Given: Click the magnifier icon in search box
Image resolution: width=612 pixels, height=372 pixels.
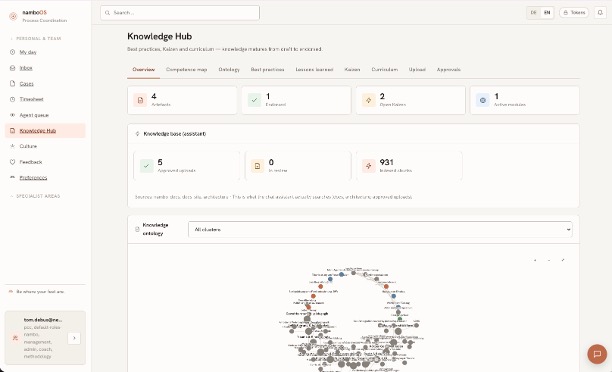Looking at the screenshot, I should (x=107, y=13).
